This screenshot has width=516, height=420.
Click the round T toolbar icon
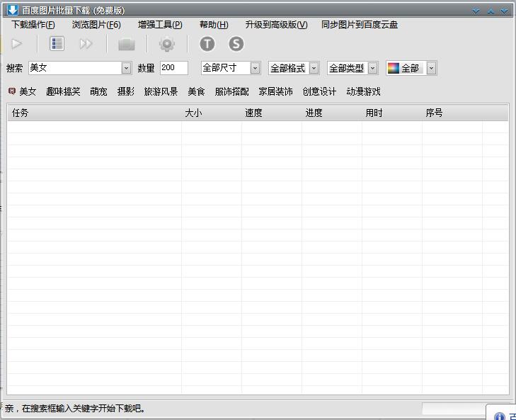pyautogui.click(x=207, y=44)
